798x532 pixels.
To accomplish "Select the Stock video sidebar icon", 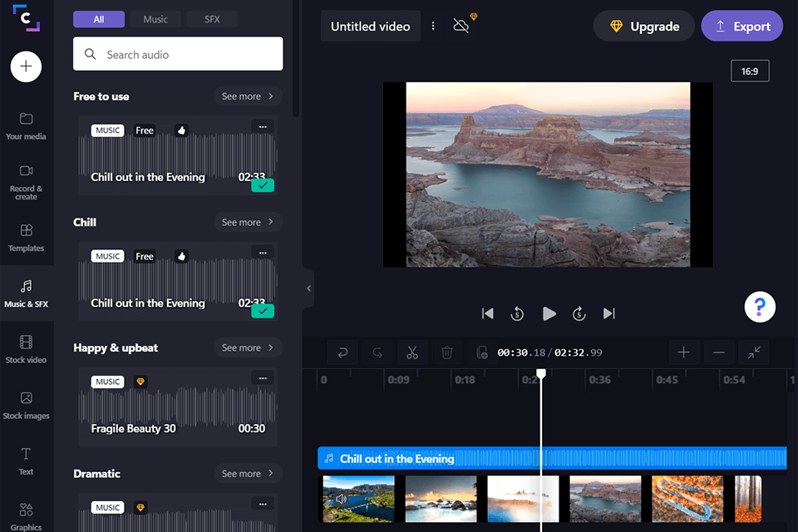I will [x=27, y=347].
